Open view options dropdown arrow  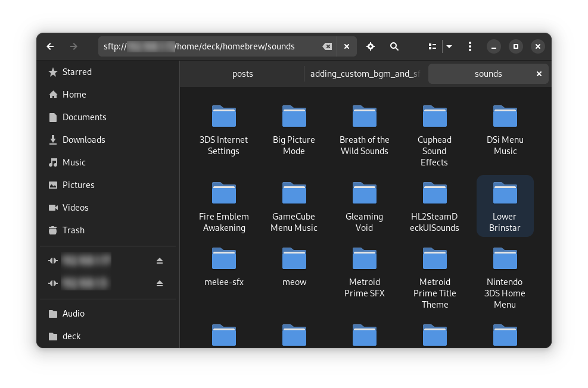[449, 46]
